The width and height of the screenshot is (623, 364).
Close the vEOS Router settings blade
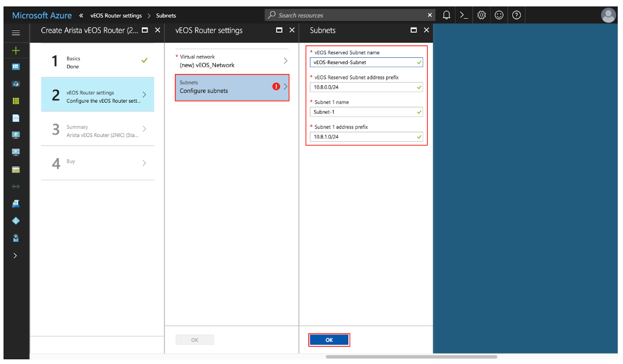click(292, 30)
